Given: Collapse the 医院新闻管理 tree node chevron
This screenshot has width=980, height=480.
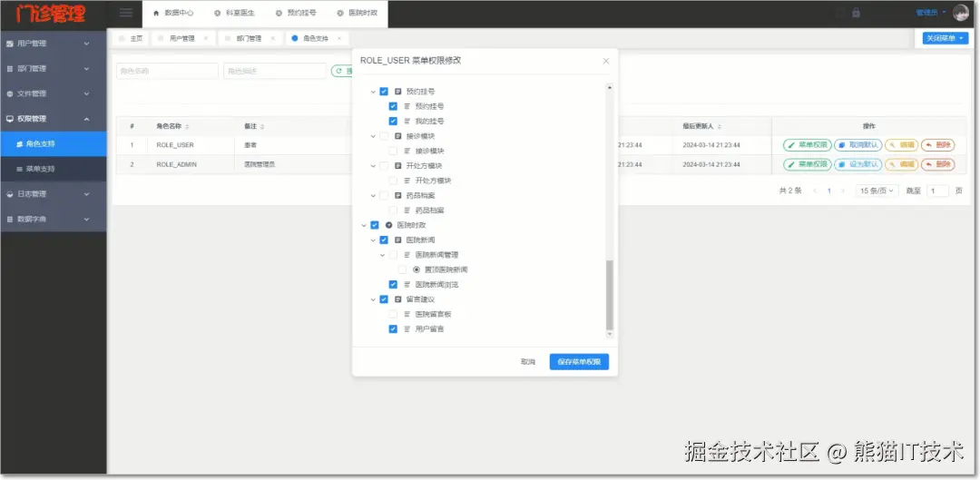Looking at the screenshot, I should [383, 255].
